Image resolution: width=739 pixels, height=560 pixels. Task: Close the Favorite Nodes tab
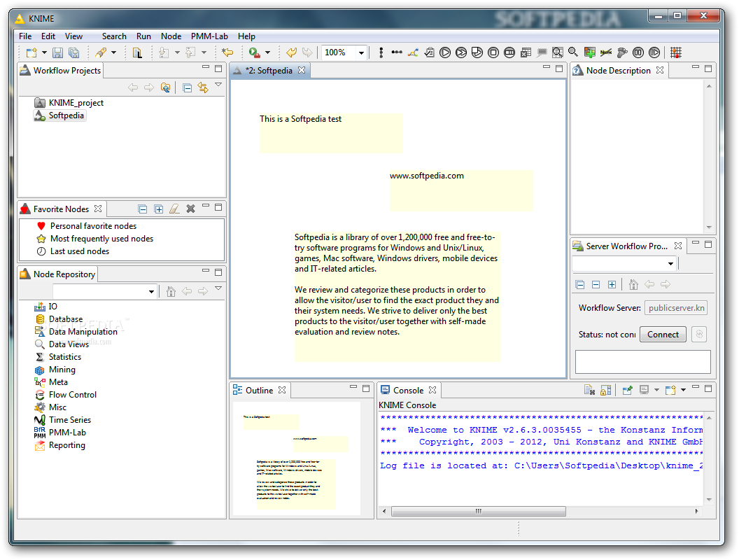pyautogui.click(x=98, y=209)
